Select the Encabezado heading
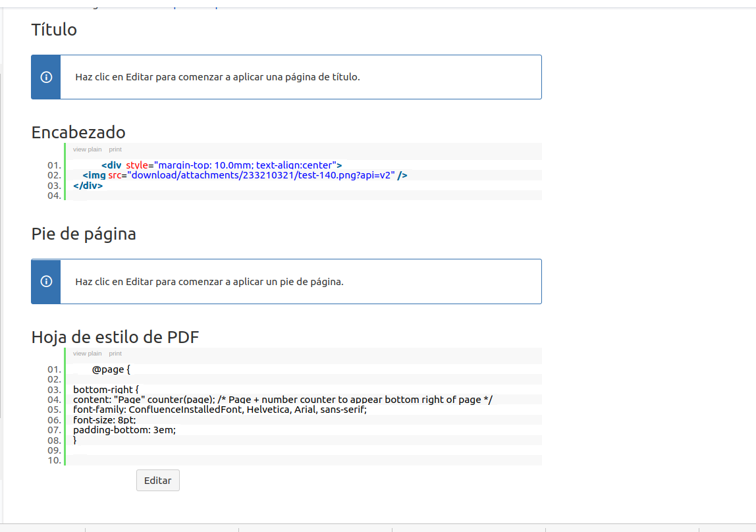This screenshot has width=756, height=532. click(x=78, y=132)
